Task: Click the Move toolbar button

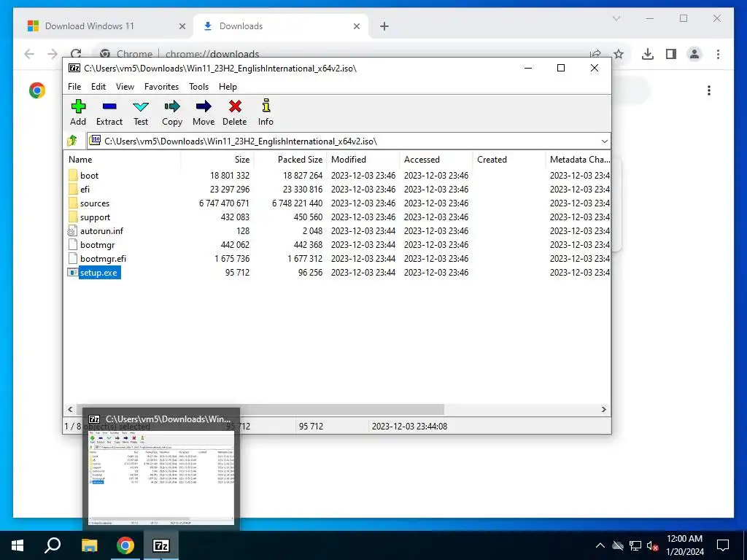Action: click(204, 113)
